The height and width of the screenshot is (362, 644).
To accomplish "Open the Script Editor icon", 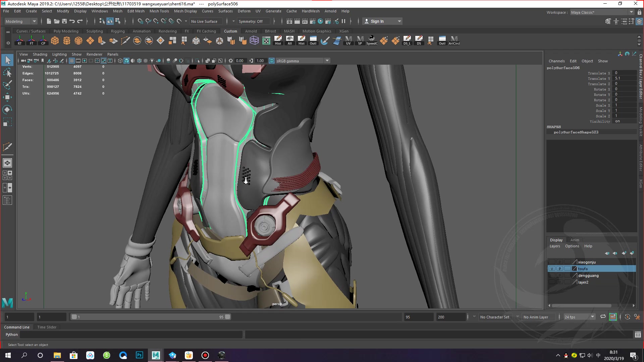I will [x=638, y=335].
